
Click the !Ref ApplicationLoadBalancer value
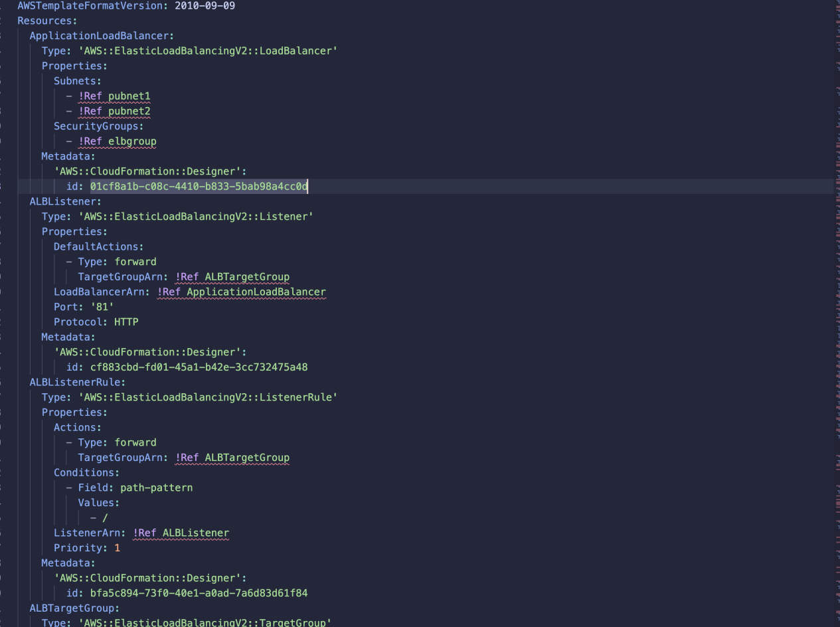point(242,292)
